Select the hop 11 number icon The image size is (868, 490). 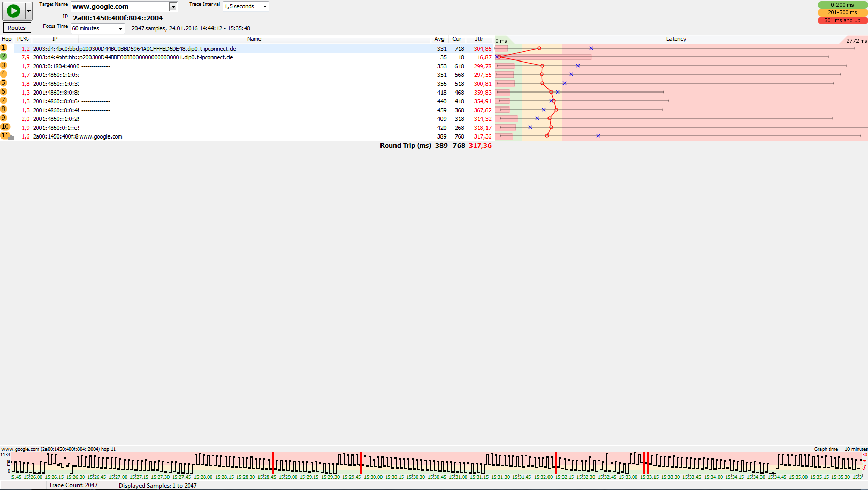[5, 136]
